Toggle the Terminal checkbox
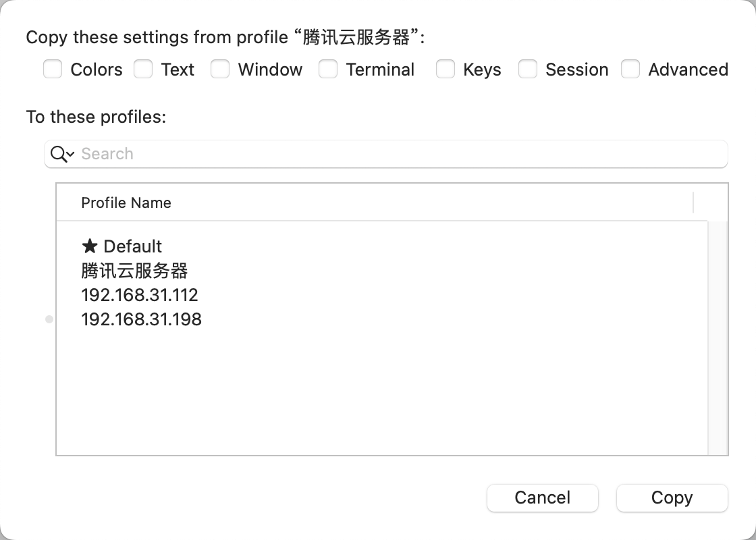This screenshot has width=756, height=540. pos(328,70)
